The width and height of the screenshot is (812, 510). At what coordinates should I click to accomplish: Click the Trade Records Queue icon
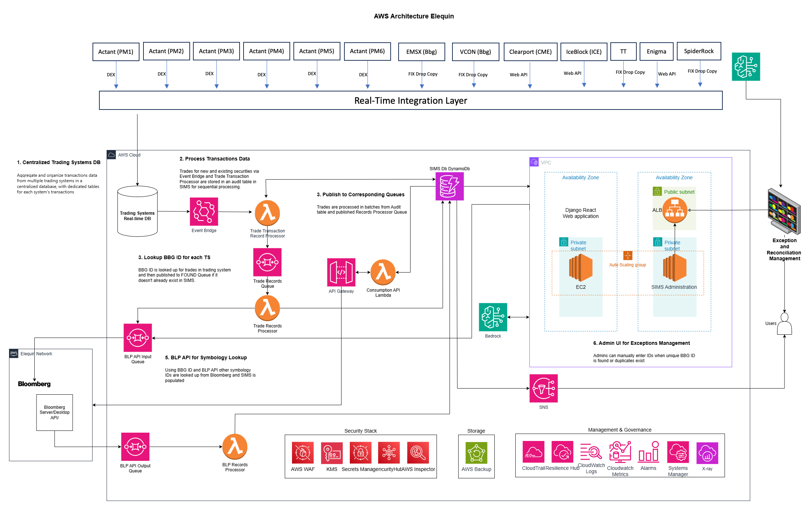(267, 262)
